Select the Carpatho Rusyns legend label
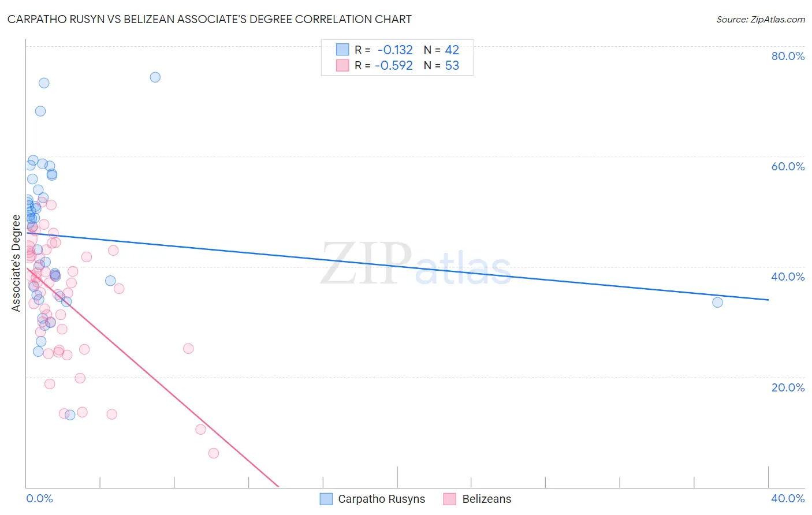 point(381,499)
